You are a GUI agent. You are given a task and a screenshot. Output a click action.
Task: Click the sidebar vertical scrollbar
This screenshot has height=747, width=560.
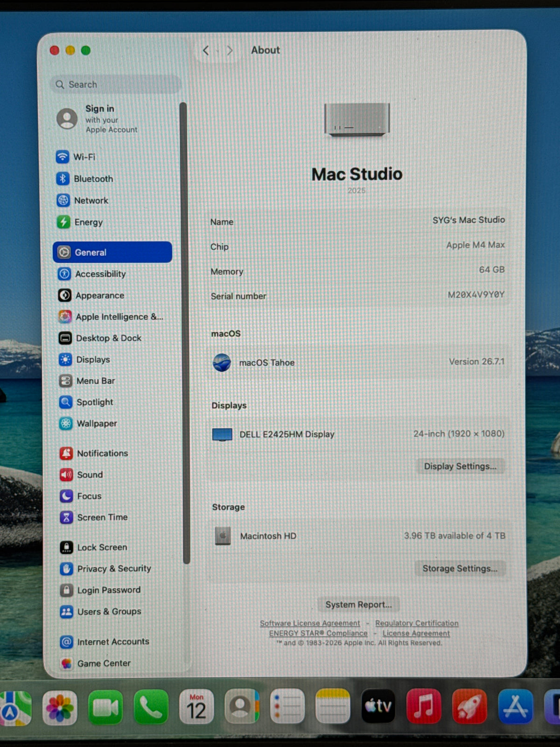click(184, 333)
